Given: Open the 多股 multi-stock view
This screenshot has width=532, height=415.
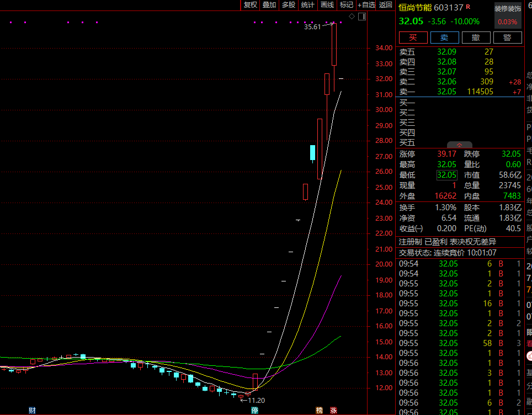Looking at the screenshot, I should (289, 5).
